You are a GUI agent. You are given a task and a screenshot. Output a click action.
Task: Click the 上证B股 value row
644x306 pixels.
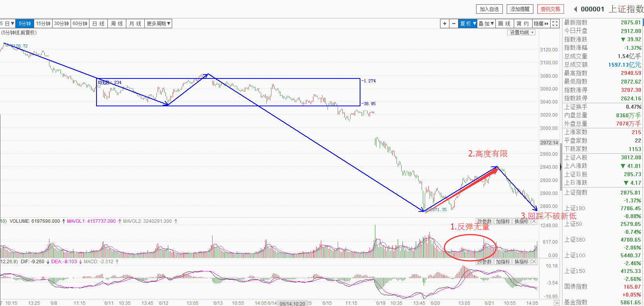602,174
